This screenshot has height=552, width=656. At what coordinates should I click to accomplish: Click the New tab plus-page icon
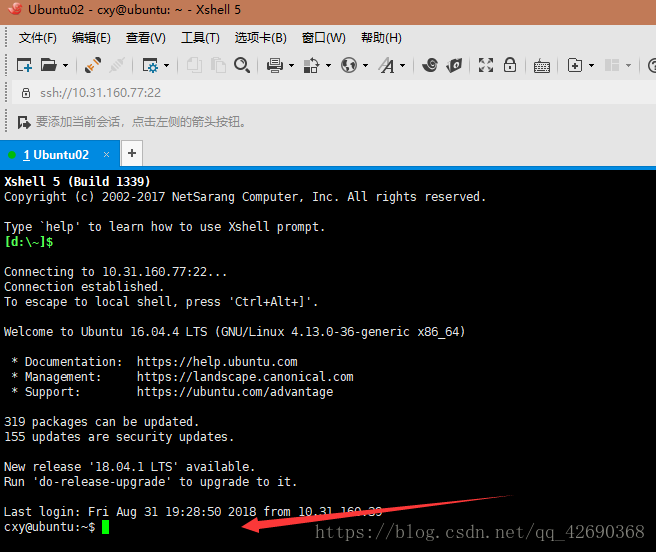(575, 65)
